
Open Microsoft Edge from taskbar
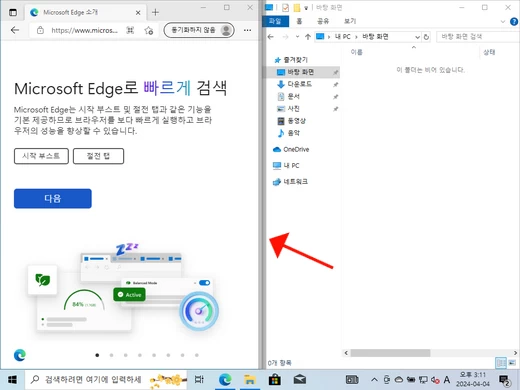coord(225,380)
